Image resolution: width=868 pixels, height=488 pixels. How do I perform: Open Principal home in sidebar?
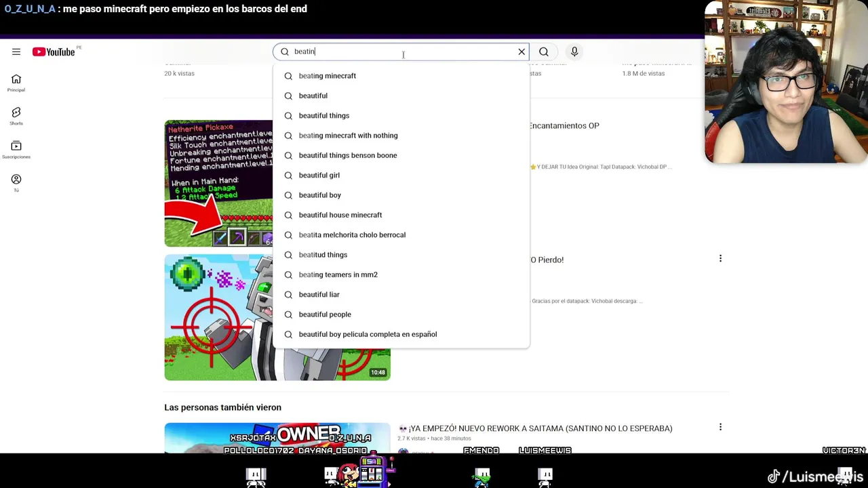coord(16,83)
